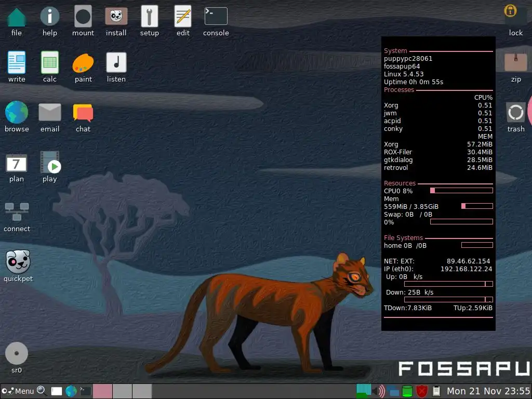532x399 pixels.
Task: Switch to the third virtual desktop
Action: pos(142,391)
